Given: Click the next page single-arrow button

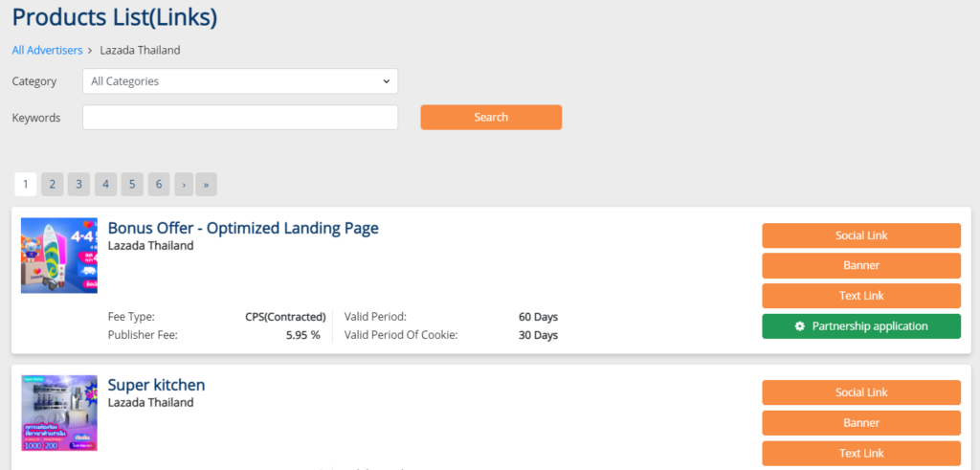Looking at the screenshot, I should coord(184,185).
